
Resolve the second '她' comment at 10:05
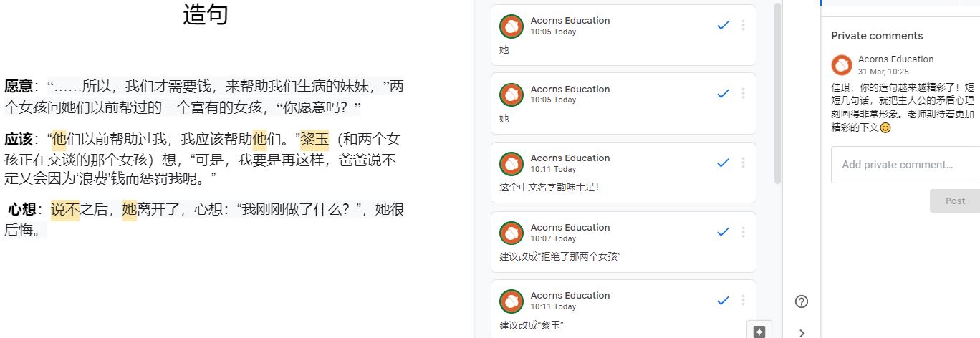[723, 94]
